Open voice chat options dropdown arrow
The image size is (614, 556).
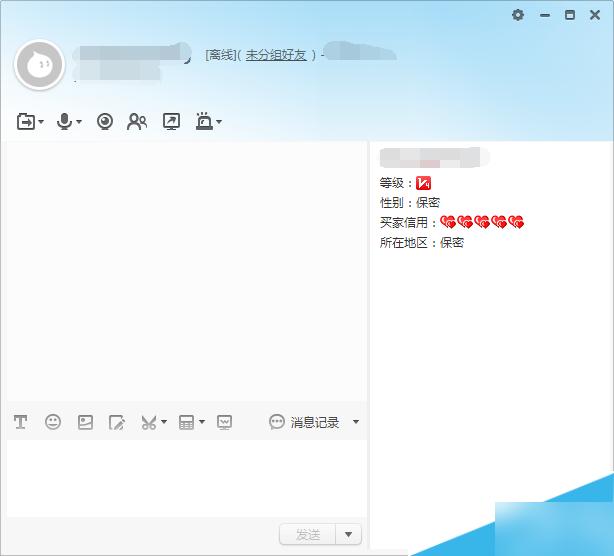click(79, 122)
